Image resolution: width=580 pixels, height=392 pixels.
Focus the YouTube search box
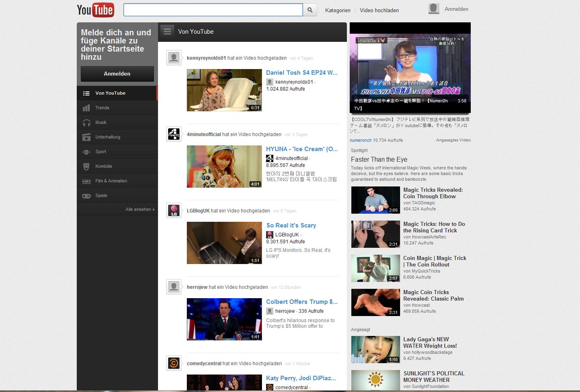213,10
